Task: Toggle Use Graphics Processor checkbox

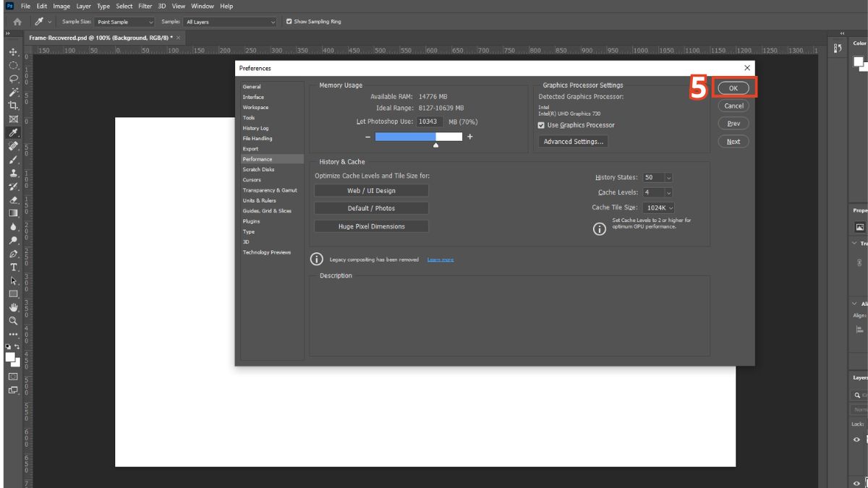Action: click(542, 125)
